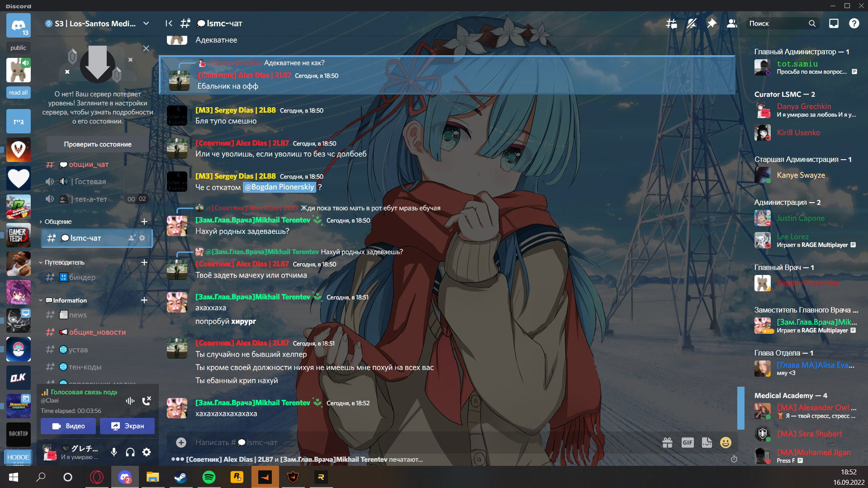Open member Justin Capone profile
Viewport: 868px width, 488px height.
point(805,218)
